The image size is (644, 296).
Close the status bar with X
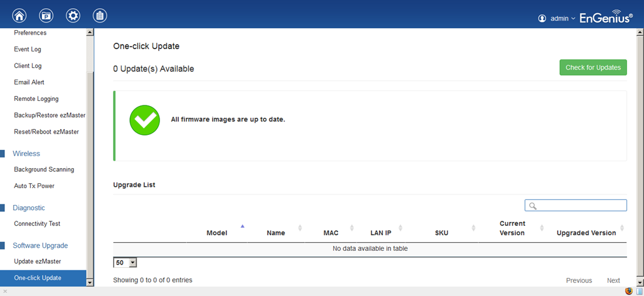click(5, 291)
